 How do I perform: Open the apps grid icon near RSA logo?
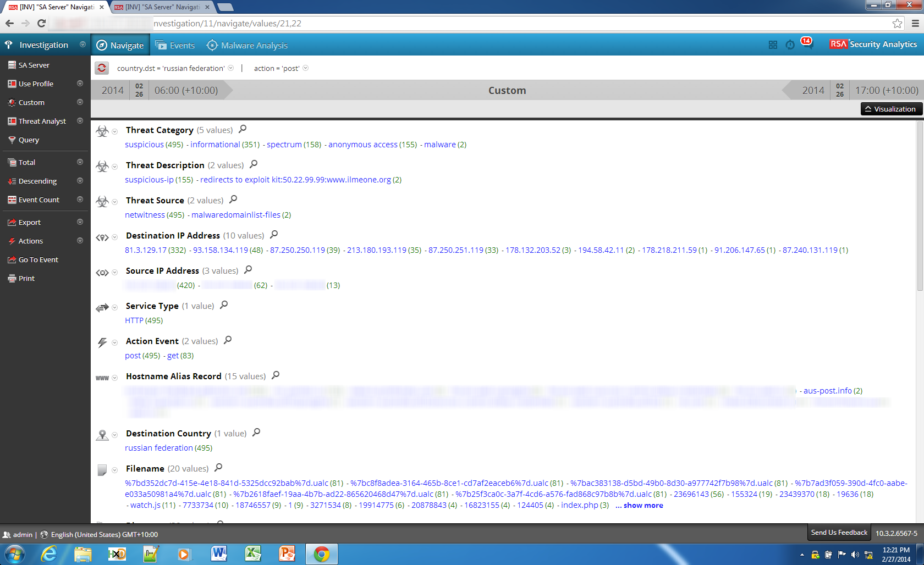[x=773, y=45]
